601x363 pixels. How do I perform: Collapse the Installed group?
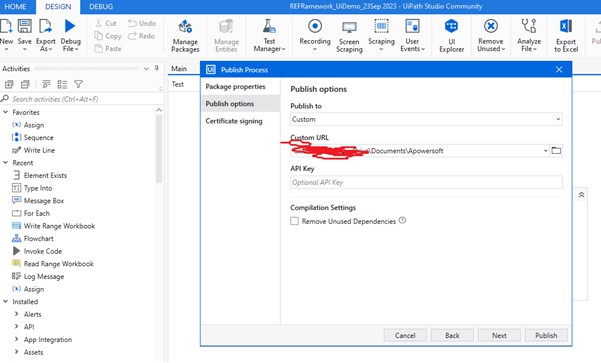click(x=6, y=302)
